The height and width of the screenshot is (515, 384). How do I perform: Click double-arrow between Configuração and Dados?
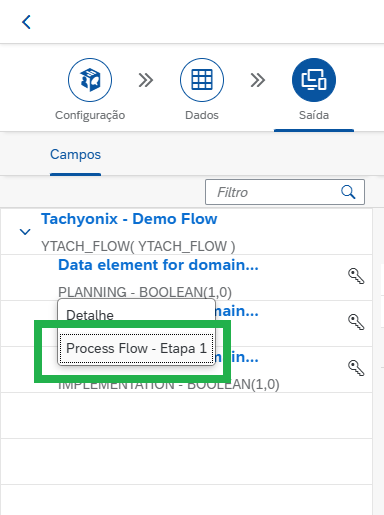pyautogui.click(x=146, y=80)
